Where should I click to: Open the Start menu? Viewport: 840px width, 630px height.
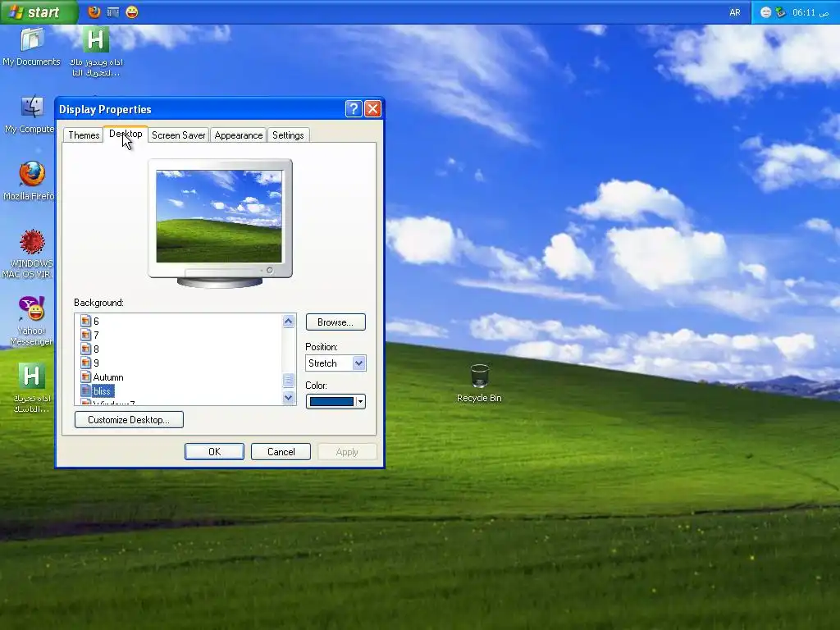pos(39,11)
